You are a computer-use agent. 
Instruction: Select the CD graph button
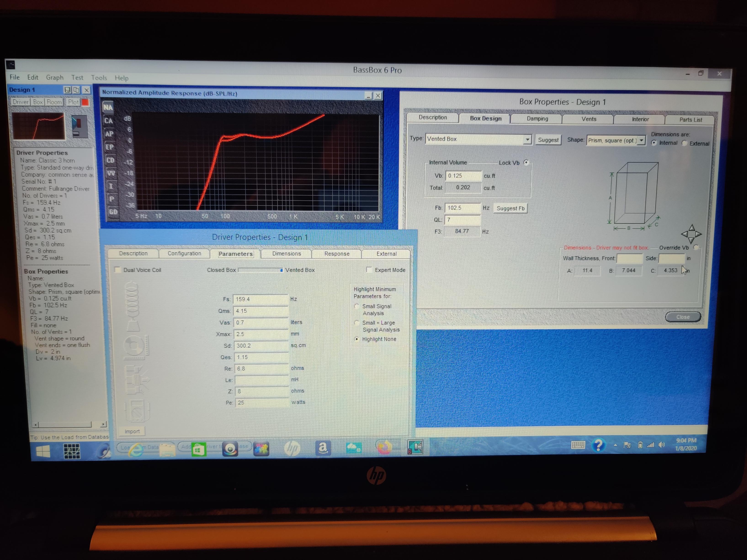pyautogui.click(x=111, y=160)
